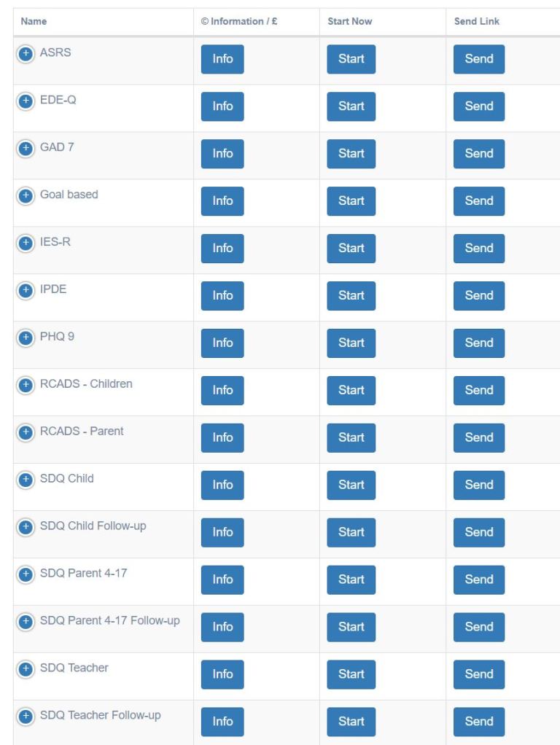Screen dimensions: 560x745
Task: Click the SDQ Child plus icon
Action: 26,480
